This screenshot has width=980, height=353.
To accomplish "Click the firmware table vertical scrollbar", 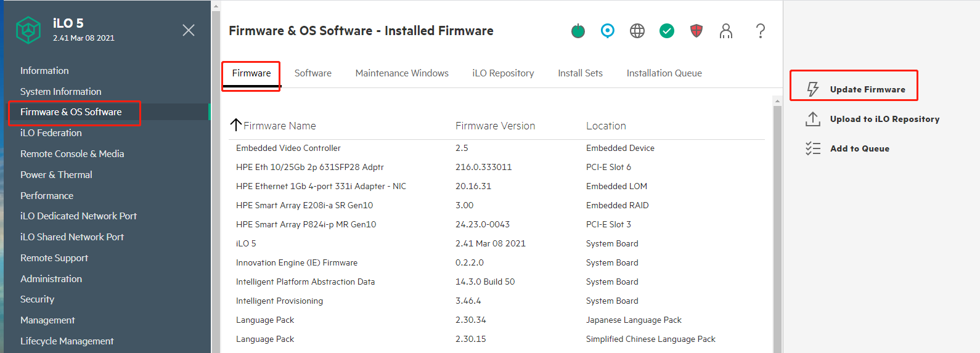I will 777,222.
